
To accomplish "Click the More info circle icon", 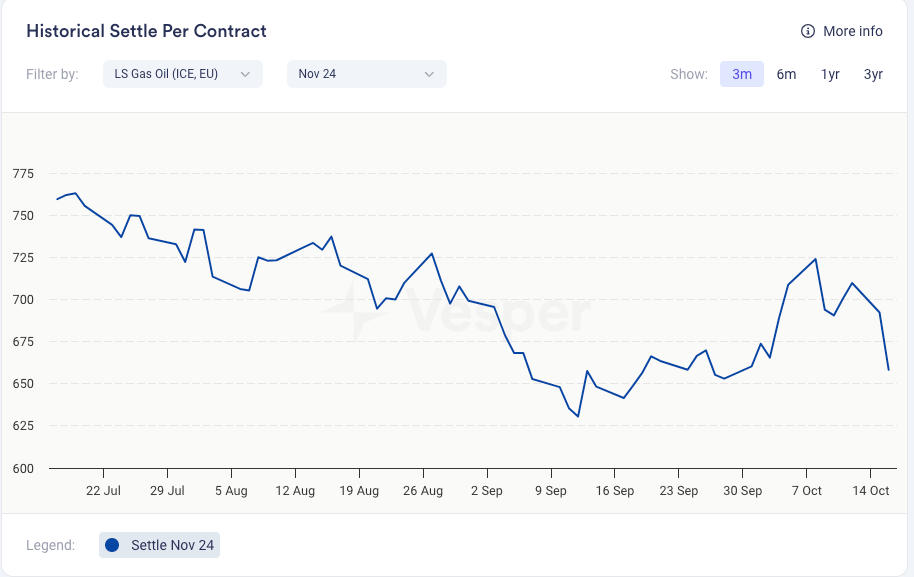I will 808,31.
